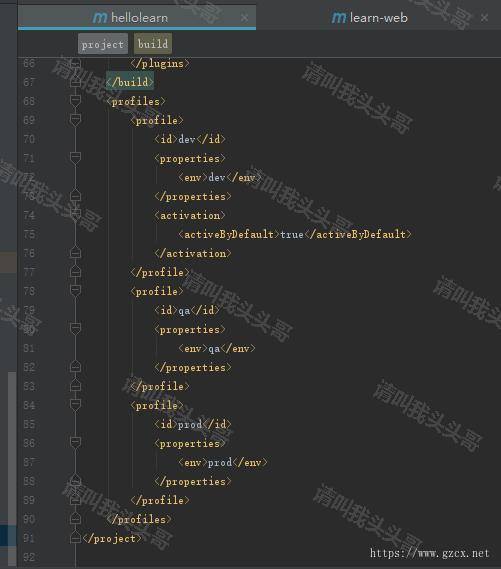Click the closing project tag
Viewport: 501px width, 569px height.
pyautogui.click(x=112, y=538)
